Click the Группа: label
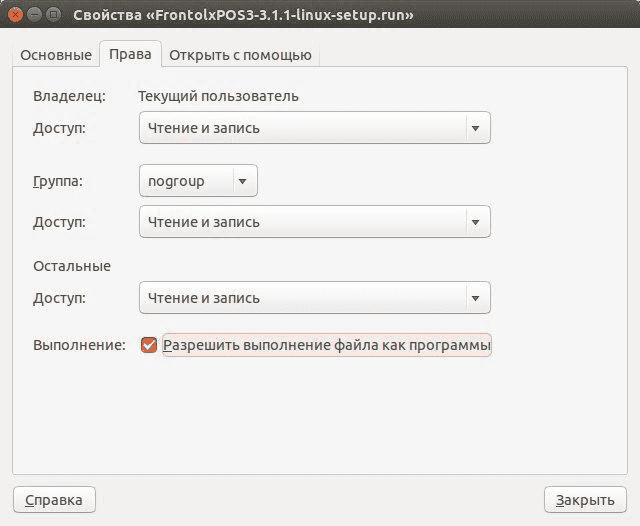640x526 pixels. 58,181
